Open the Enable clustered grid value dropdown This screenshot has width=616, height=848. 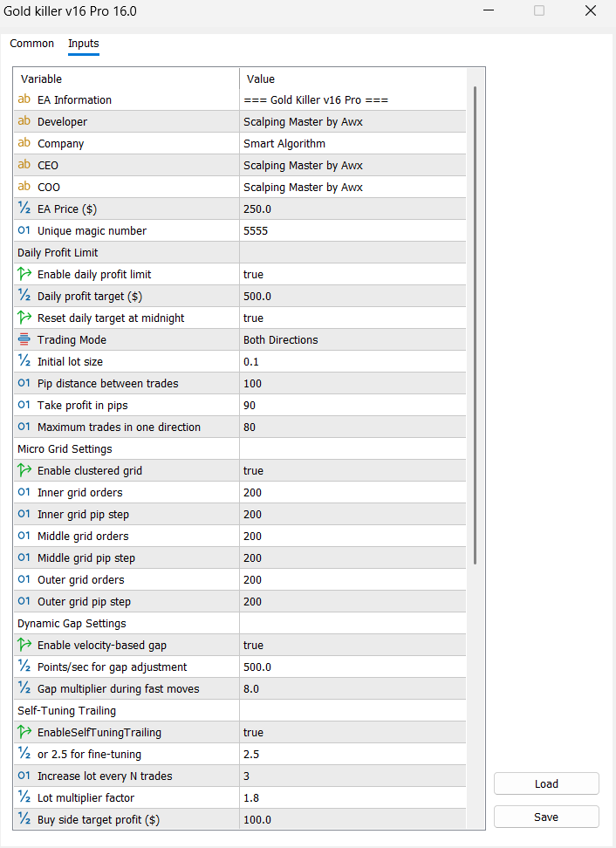pyautogui.click(x=353, y=471)
